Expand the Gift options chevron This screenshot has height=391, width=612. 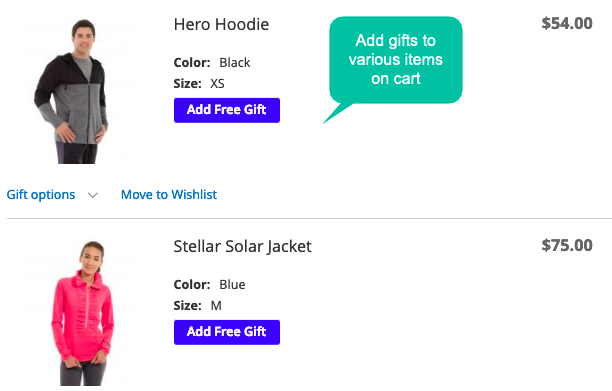click(93, 195)
